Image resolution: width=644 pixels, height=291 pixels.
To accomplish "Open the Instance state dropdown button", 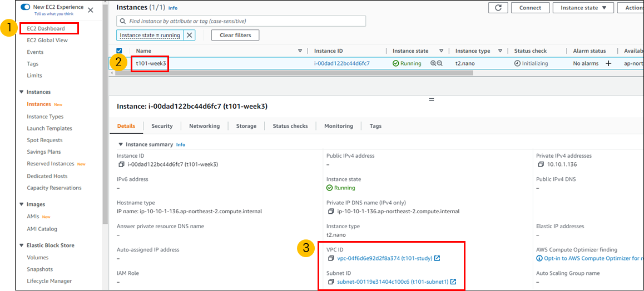I will point(583,8).
